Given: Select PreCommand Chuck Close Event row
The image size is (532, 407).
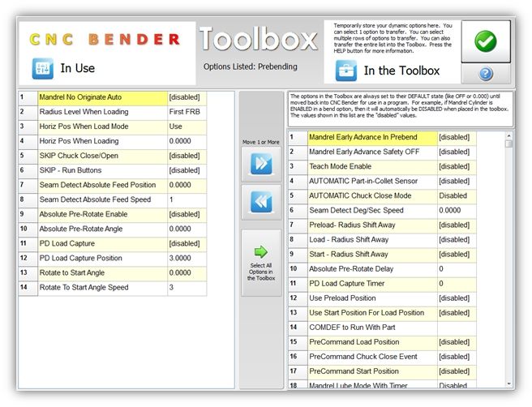Looking at the screenshot, I should click(x=383, y=357).
